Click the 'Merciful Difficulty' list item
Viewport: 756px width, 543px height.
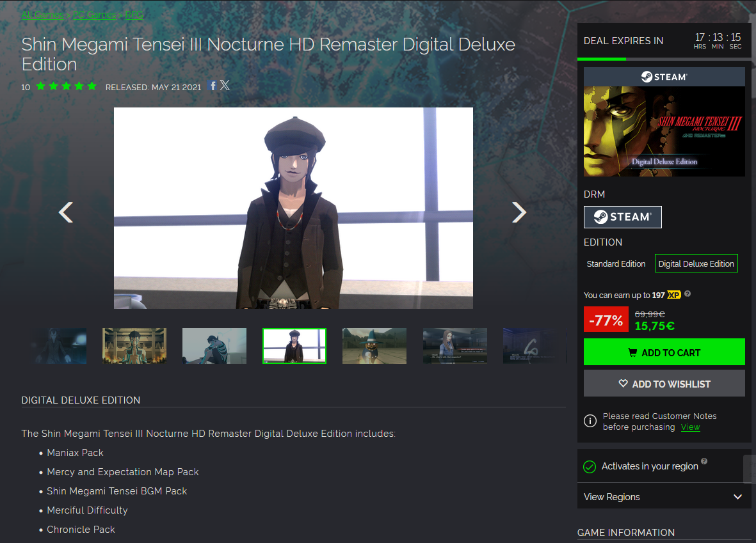(87, 510)
